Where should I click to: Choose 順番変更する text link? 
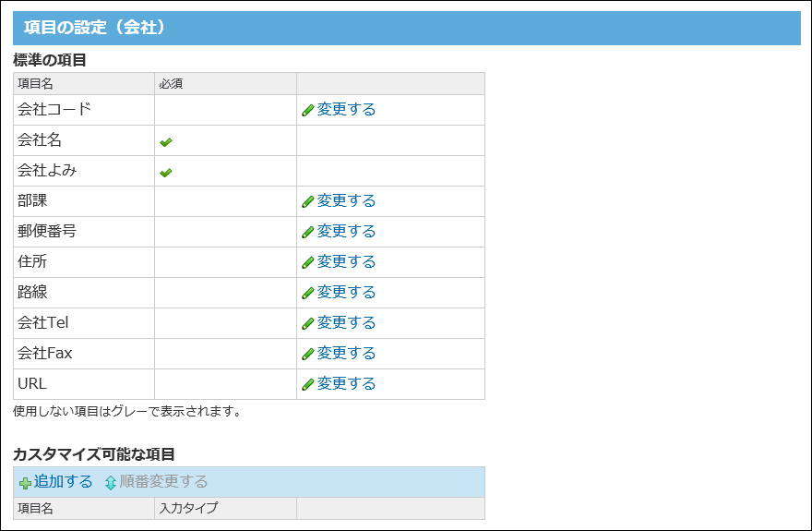(164, 481)
